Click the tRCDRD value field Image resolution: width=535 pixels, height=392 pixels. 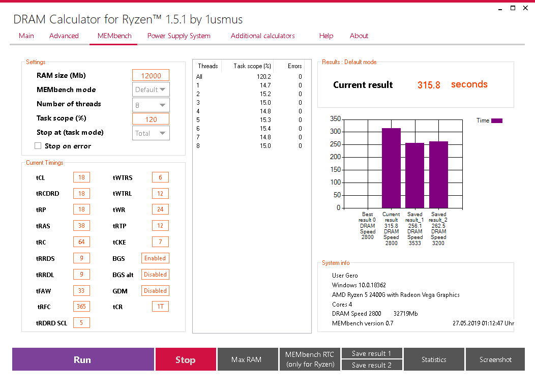pyautogui.click(x=81, y=193)
